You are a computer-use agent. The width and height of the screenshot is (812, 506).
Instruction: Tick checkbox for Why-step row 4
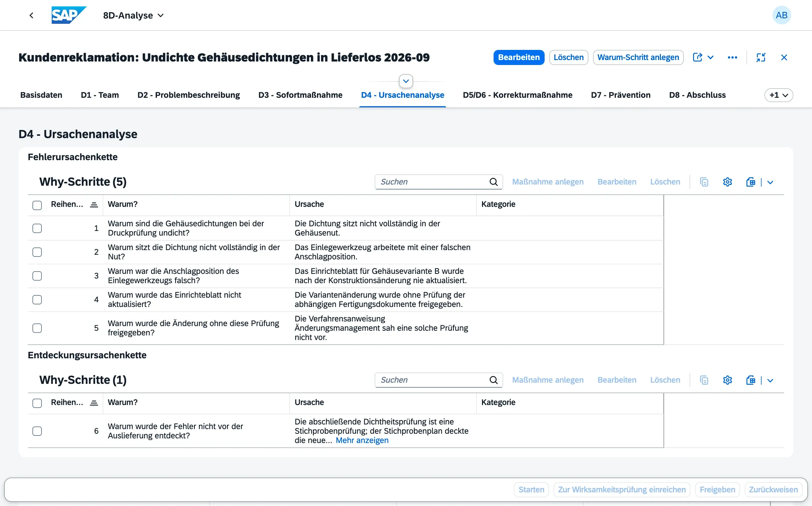click(37, 299)
